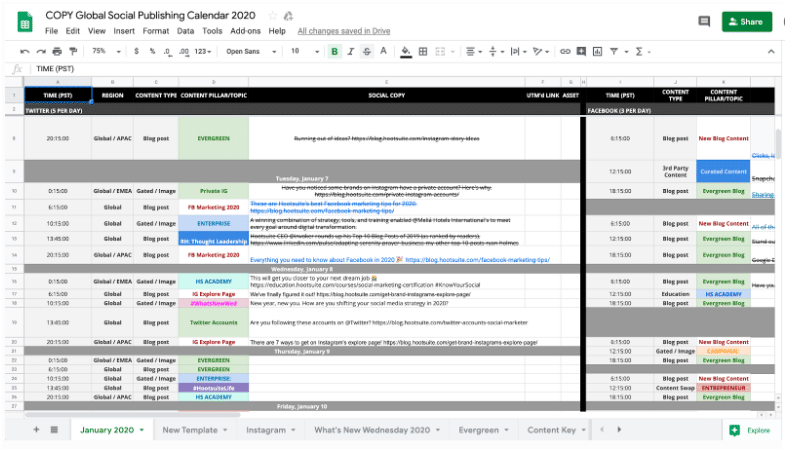Click the green Share button
The height and width of the screenshot is (449, 788).
[747, 22]
